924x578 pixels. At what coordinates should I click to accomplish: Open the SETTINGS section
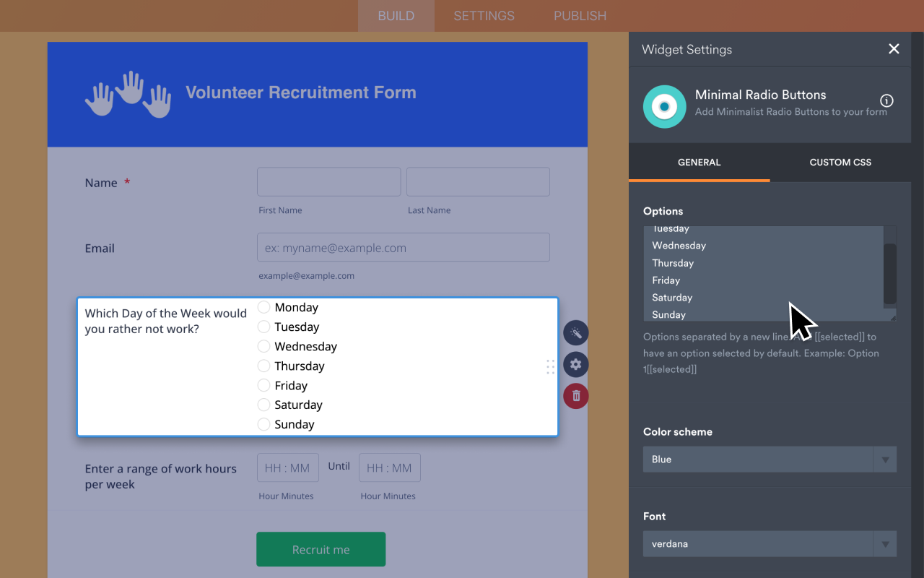tap(483, 15)
